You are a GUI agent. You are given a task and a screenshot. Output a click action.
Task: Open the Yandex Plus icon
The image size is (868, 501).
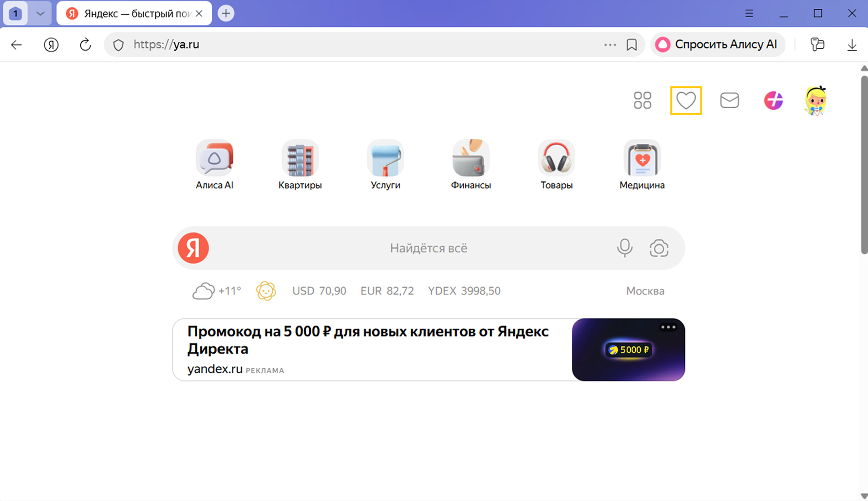coord(773,100)
